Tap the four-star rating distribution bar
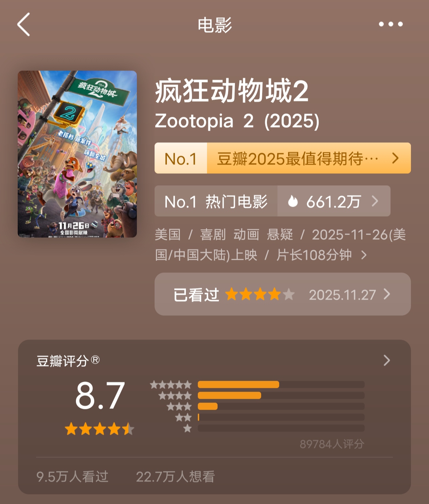429x504 pixels. coord(281,395)
